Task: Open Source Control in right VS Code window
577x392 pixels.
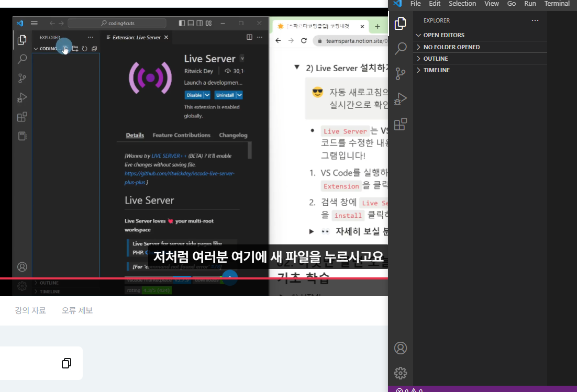Action: (x=401, y=74)
